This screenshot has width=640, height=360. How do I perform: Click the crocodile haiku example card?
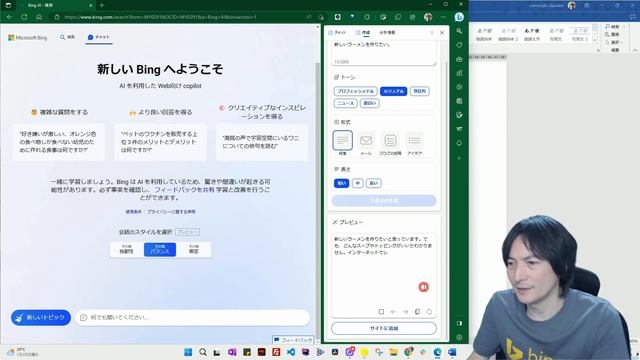262,142
